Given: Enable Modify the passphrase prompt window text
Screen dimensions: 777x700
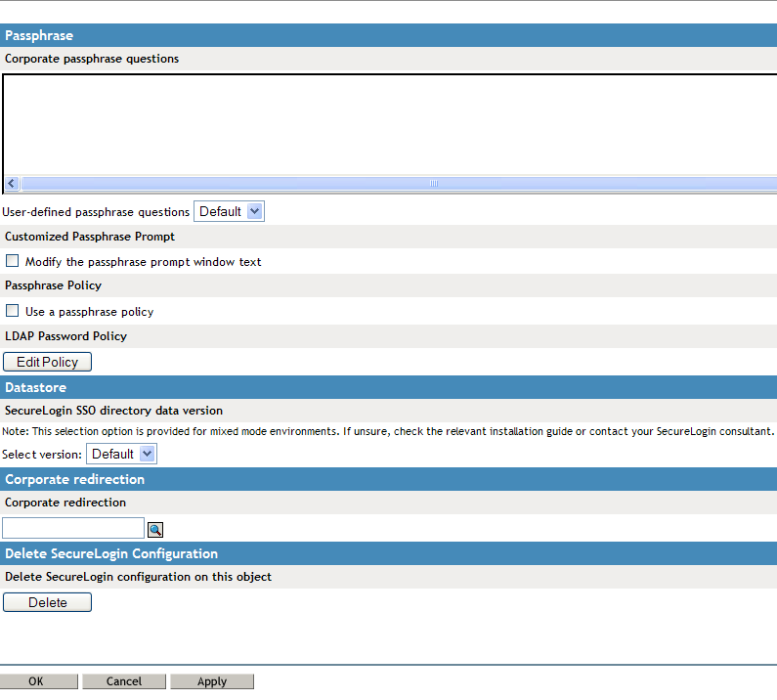Looking at the screenshot, I should coord(13,261).
